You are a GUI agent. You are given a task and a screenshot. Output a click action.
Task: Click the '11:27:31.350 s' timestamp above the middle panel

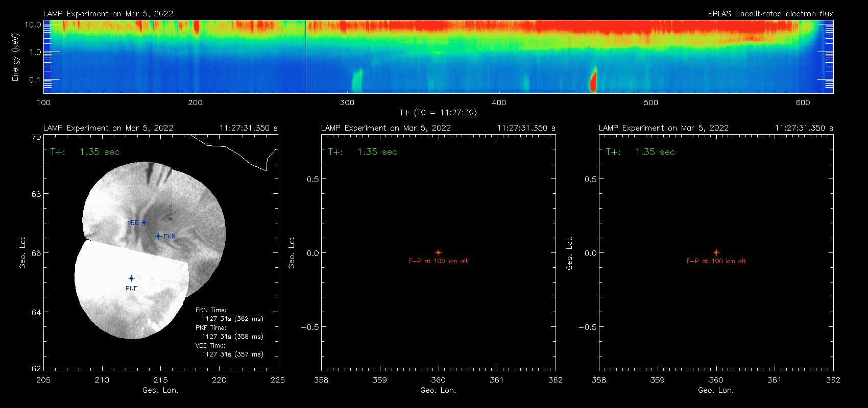click(x=526, y=128)
